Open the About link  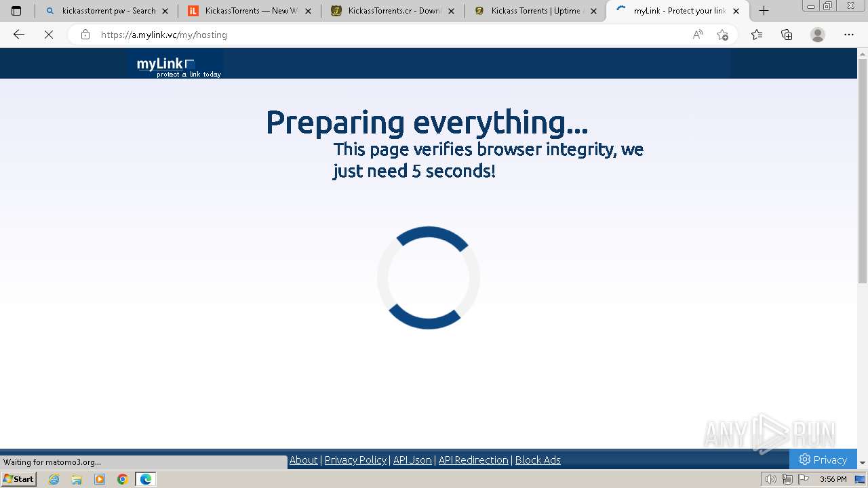click(x=303, y=460)
